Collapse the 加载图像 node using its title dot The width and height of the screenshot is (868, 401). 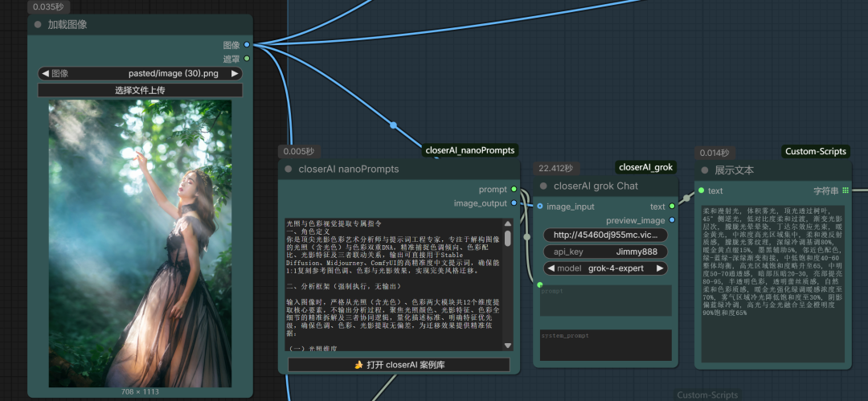pyautogui.click(x=38, y=24)
